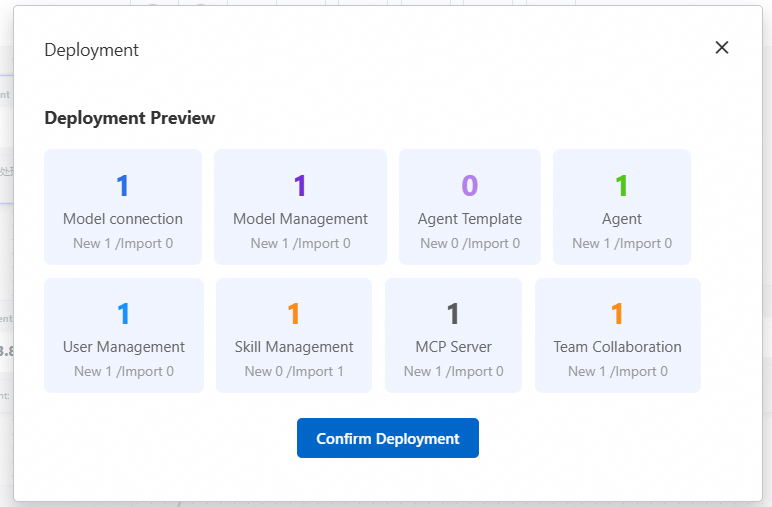Screen dimensions: 772x507
Task: Click 'New 1 /Import 0' under Model Management
Action: click(x=300, y=243)
